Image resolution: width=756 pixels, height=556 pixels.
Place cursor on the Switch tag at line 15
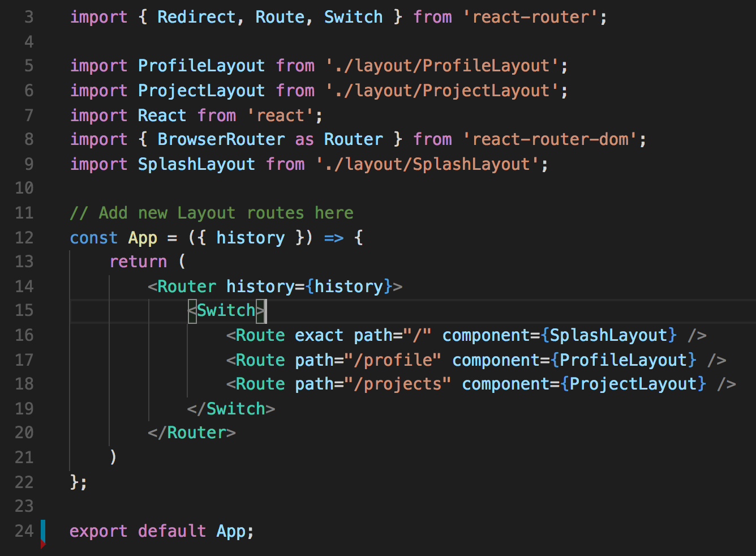coord(225,310)
